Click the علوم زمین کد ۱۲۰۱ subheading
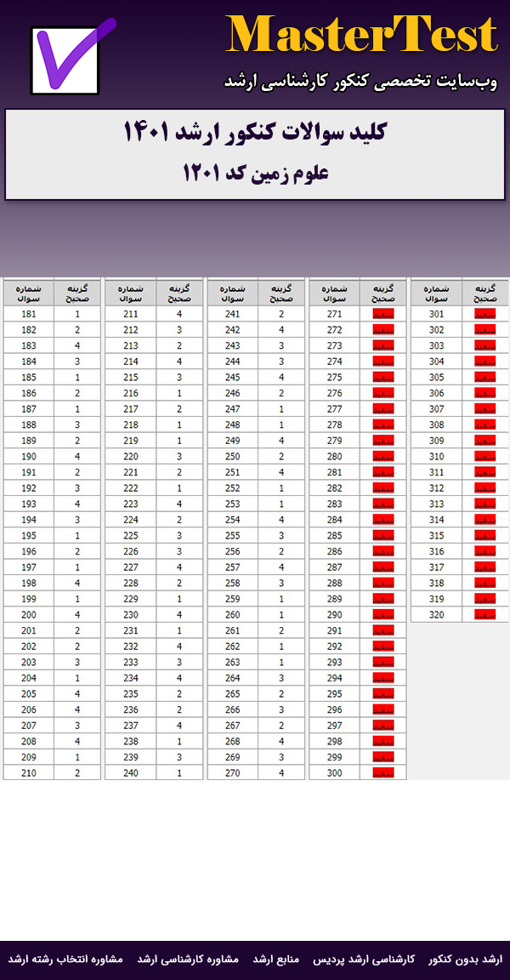The height and width of the screenshot is (980, 510). tap(255, 174)
